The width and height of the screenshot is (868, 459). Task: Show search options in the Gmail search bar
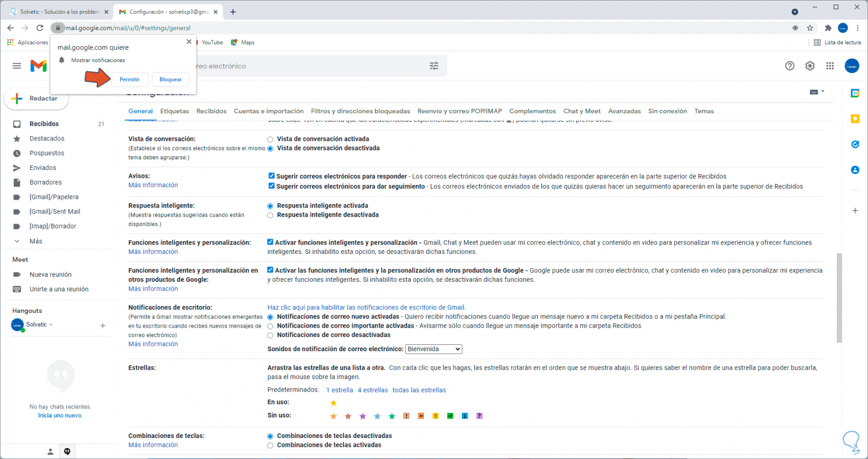click(x=434, y=66)
